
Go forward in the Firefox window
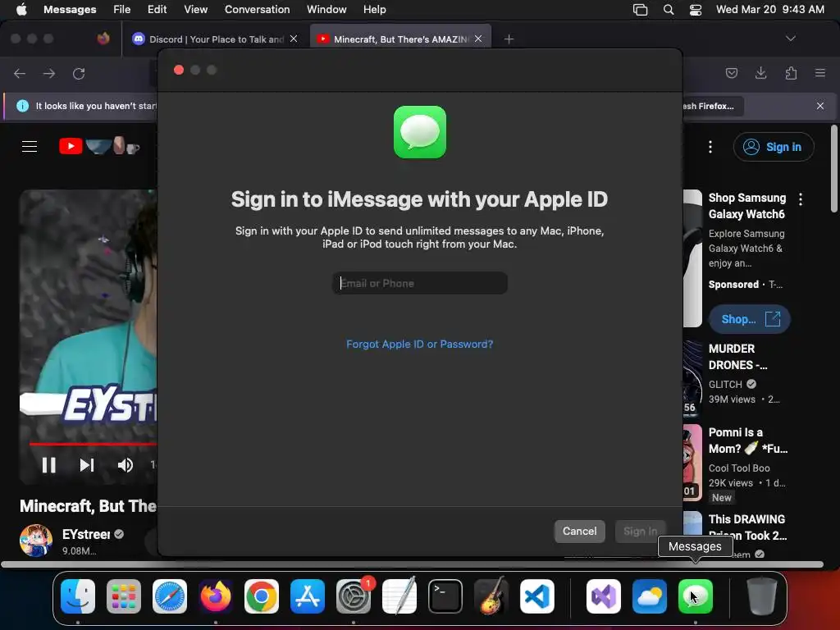(x=49, y=73)
